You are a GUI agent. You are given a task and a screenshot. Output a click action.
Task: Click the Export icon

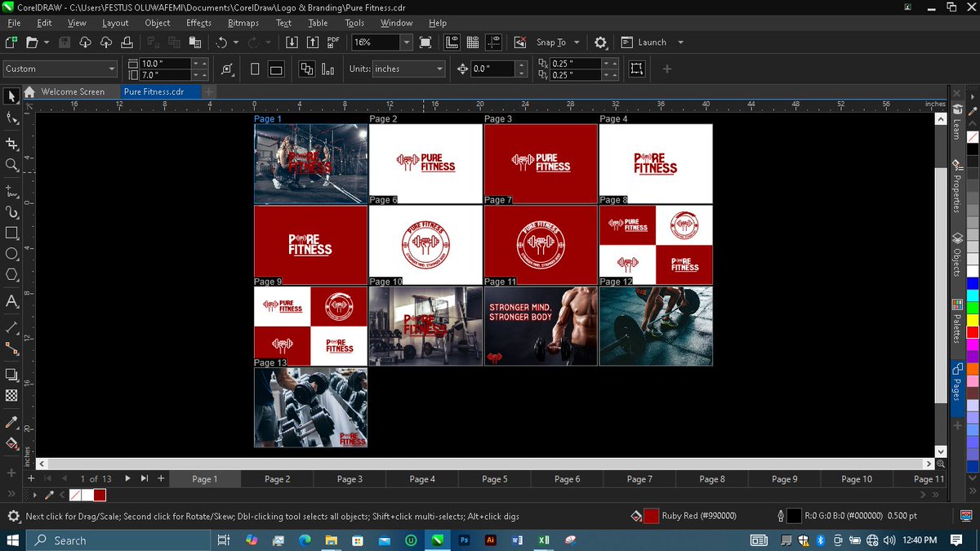pyautogui.click(x=313, y=42)
